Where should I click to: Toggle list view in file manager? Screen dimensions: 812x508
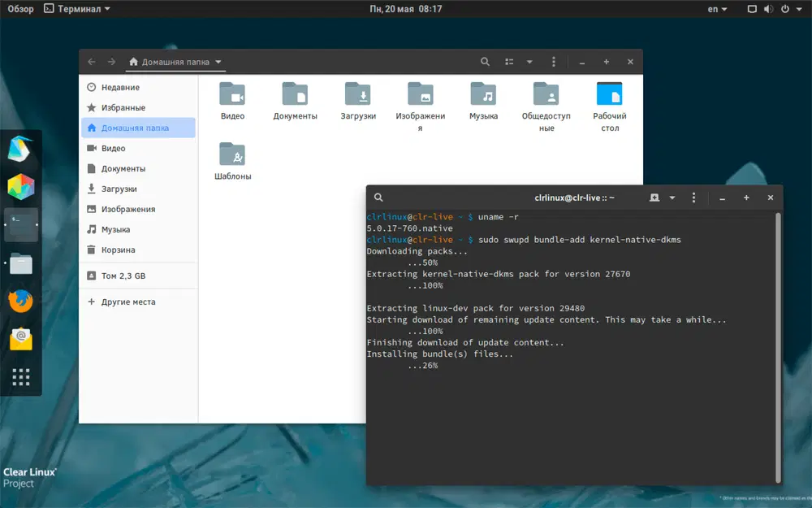[509, 62]
